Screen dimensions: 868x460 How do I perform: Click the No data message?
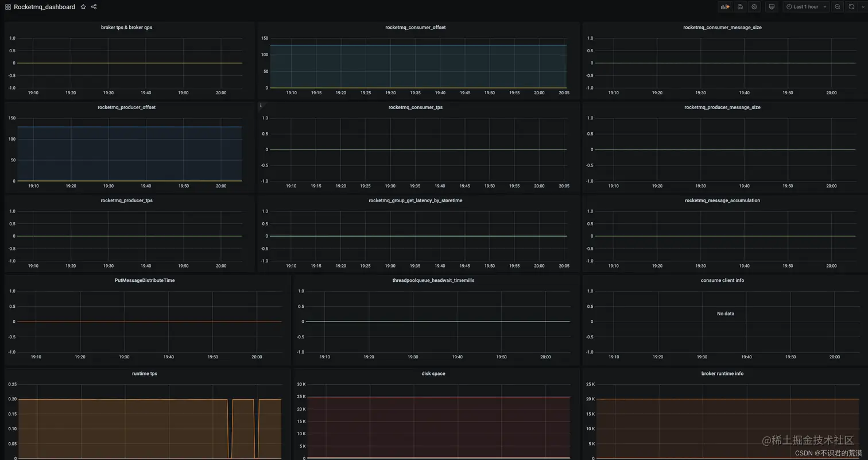(726, 314)
